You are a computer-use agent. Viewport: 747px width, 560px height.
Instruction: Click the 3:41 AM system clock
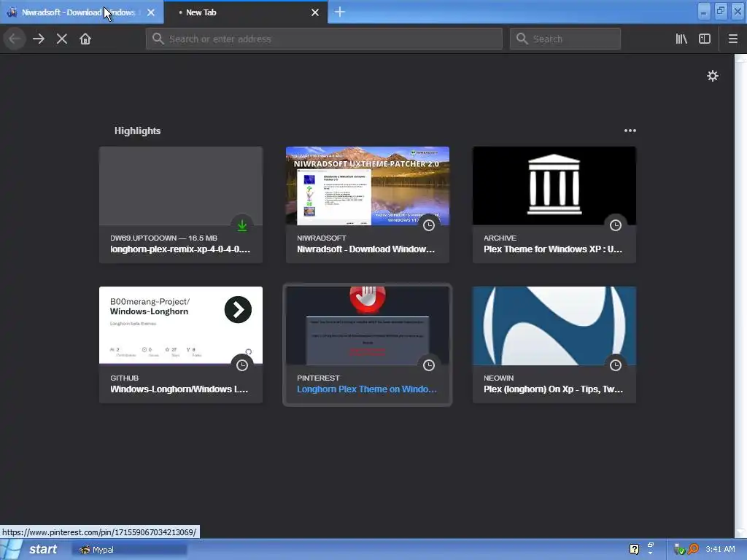coord(720,549)
